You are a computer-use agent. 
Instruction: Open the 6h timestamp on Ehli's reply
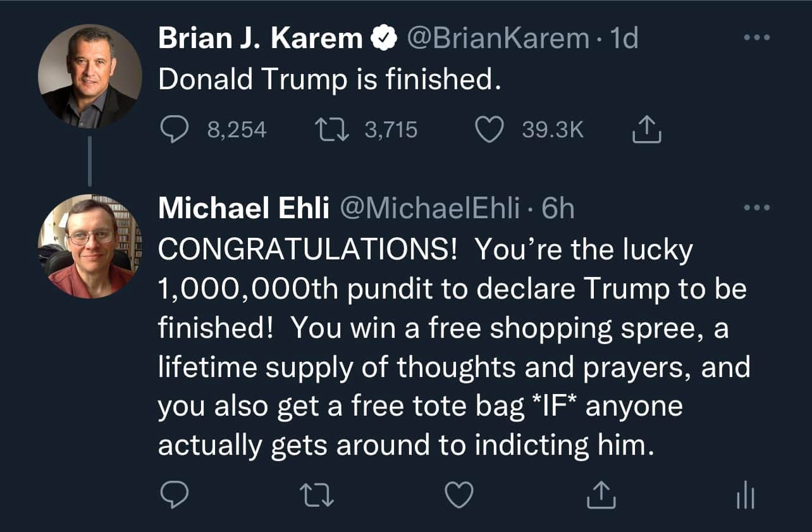point(558,208)
